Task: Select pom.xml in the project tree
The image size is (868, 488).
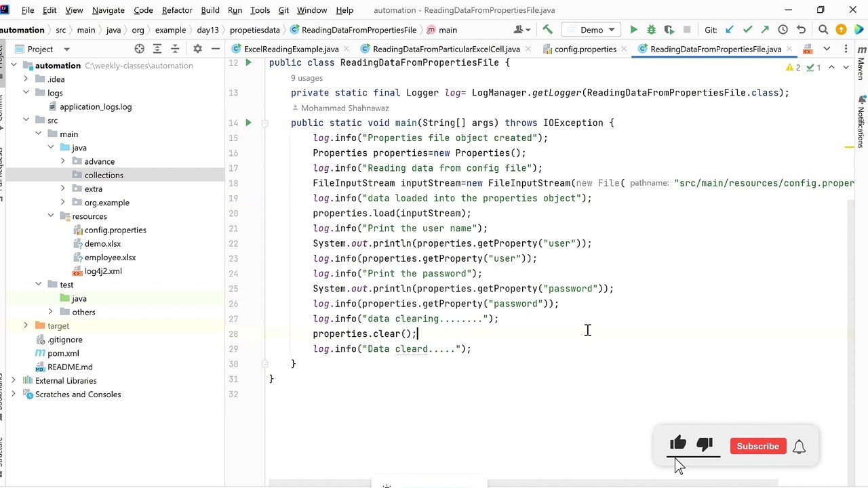Action: [x=63, y=353]
